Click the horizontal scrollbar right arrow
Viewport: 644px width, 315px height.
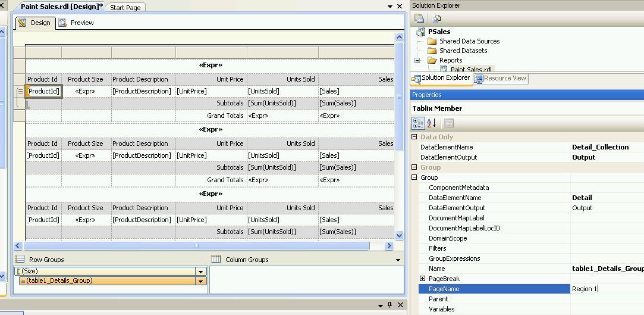[x=389, y=245]
